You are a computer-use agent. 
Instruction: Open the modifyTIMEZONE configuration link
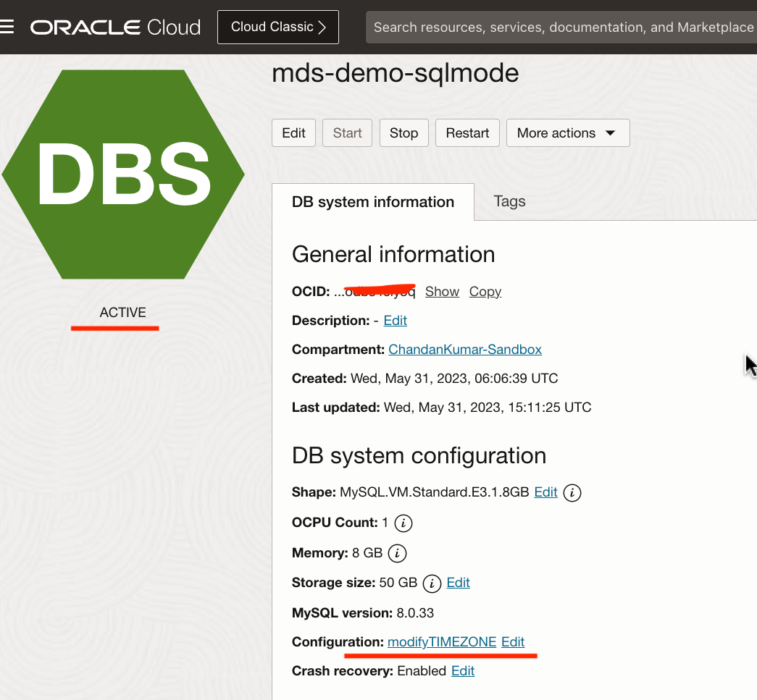[x=442, y=642]
